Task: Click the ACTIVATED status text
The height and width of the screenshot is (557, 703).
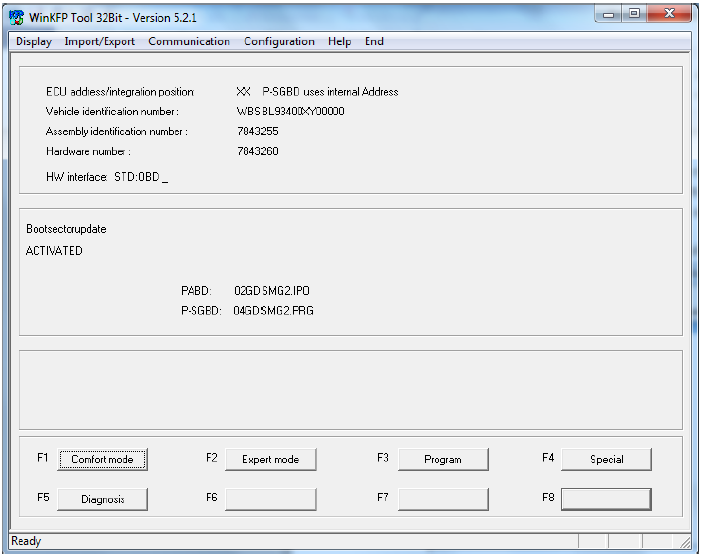Action: click(x=54, y=251)
